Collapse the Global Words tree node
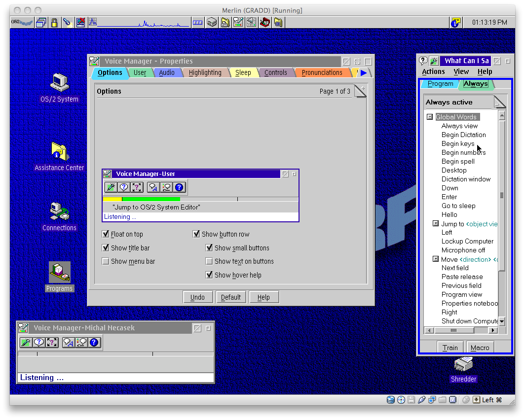This screenshot has height=420, width=525. coord(430,117)
